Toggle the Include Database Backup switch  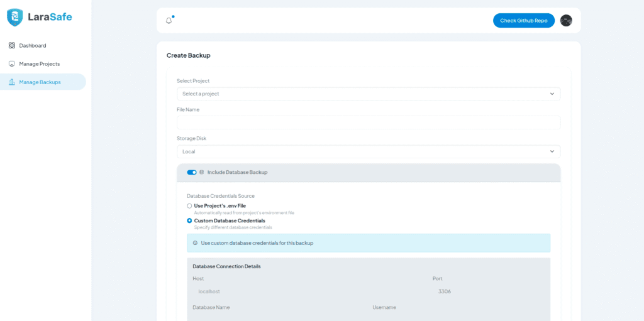192,172
